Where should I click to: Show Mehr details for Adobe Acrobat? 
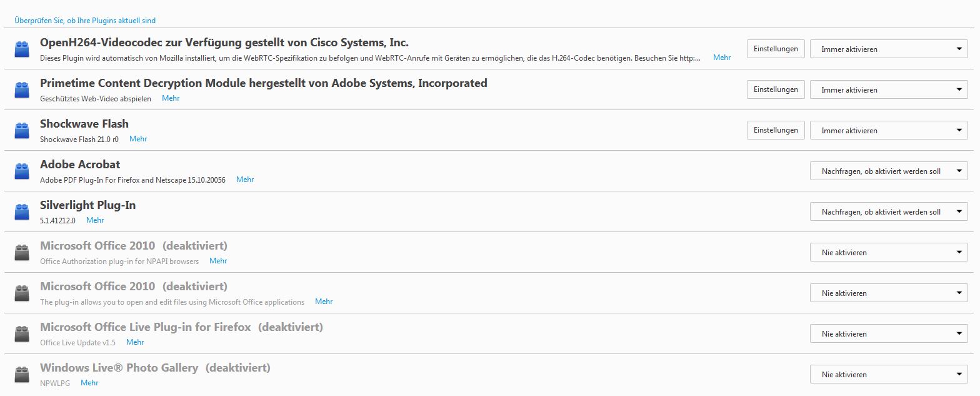[245, 180]
